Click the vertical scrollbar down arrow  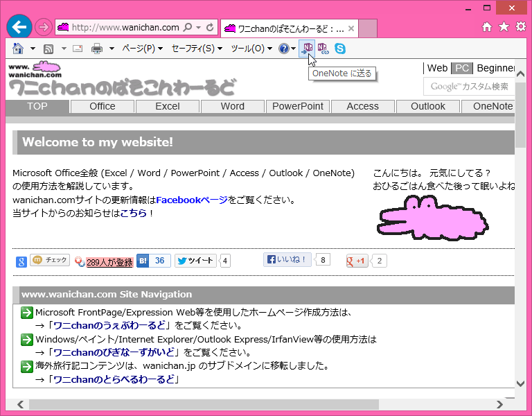point(520,383)
